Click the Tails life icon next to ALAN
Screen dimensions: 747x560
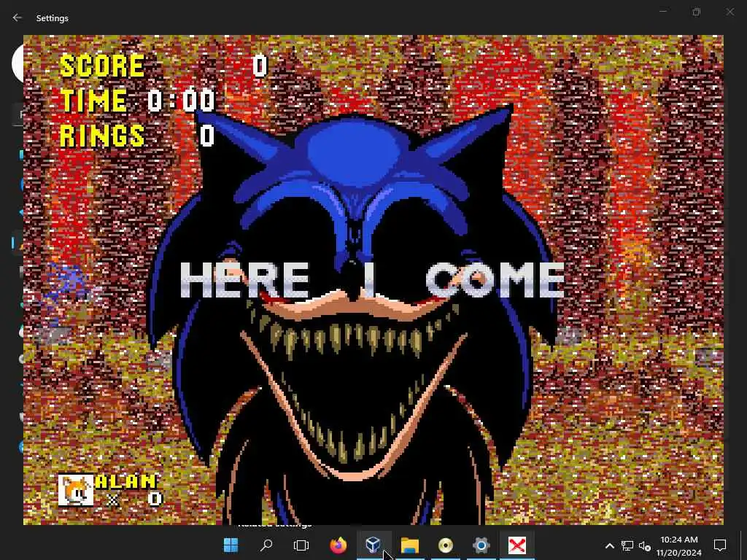(76, 491)
